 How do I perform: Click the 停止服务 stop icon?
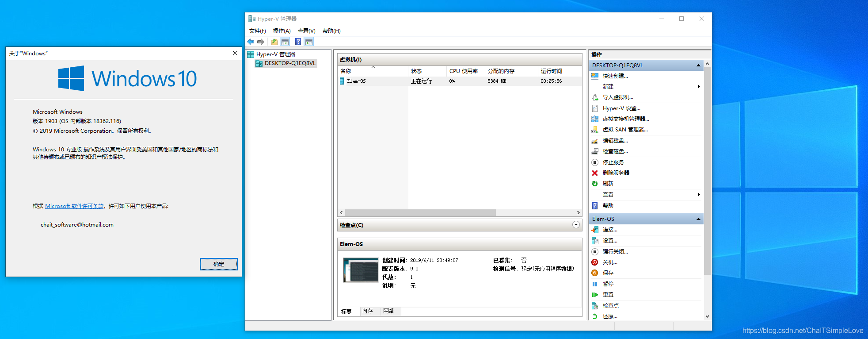[x=595, y=162]
